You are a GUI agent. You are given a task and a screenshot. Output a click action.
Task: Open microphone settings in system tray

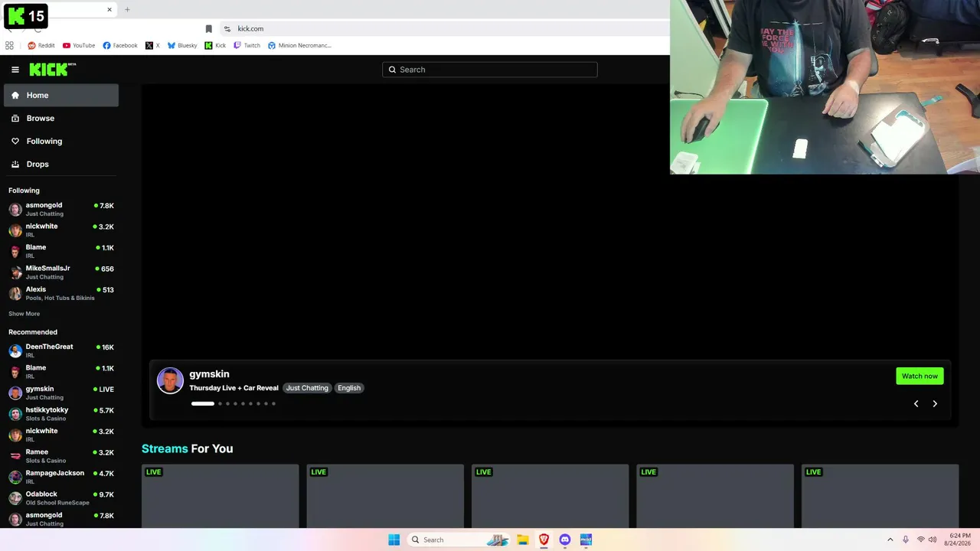(x=905, y=540)
